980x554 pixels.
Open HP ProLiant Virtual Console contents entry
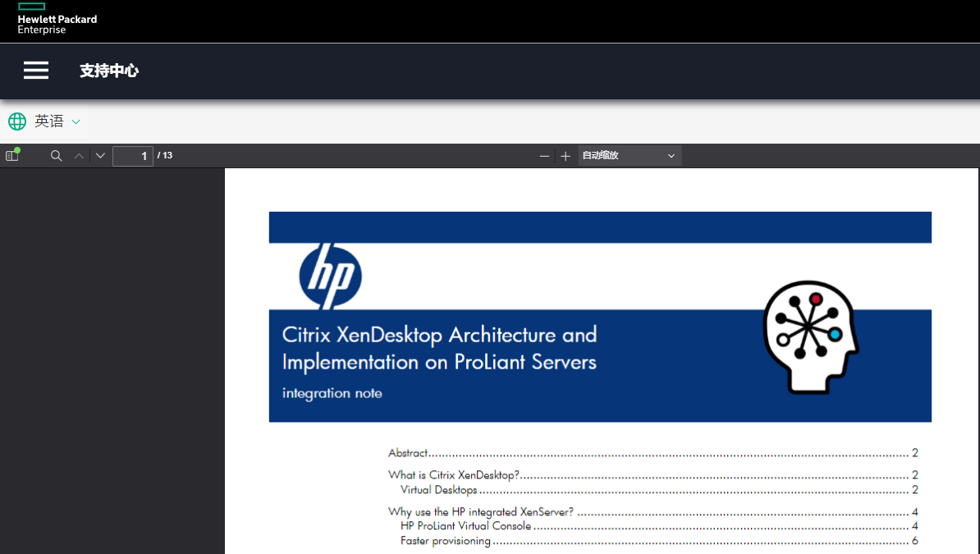pyautogui.click(x=659, y=526)
